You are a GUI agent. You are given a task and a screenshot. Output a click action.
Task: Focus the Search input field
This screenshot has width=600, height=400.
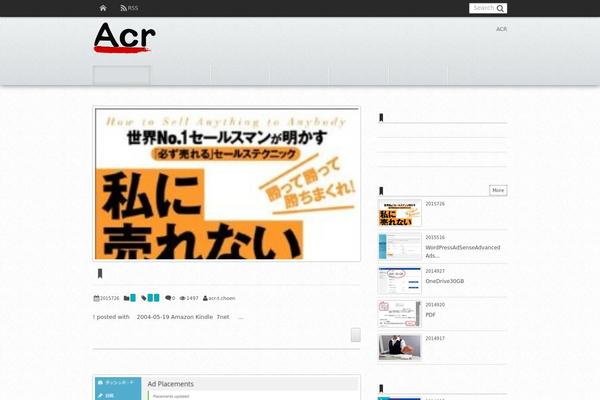click(x=483, y=8)
